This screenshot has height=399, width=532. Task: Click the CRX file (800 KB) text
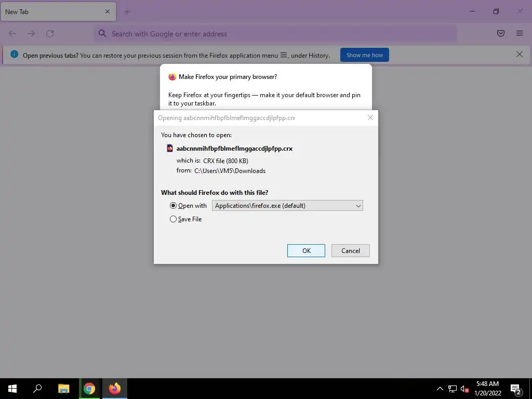click(225, 161)
